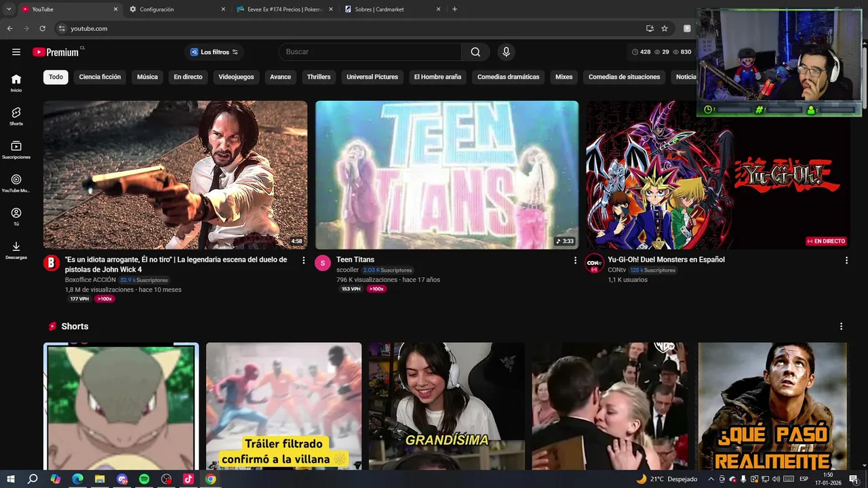View site information for youtube.com
The height and width of the screenshot is (488, 868).
pyautogui.click(x=62, y=28)
